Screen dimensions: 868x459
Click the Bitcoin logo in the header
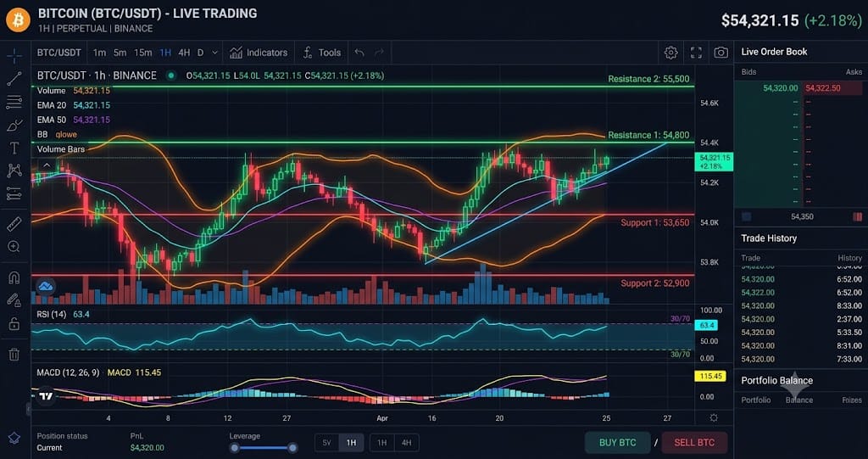[19, 20]
